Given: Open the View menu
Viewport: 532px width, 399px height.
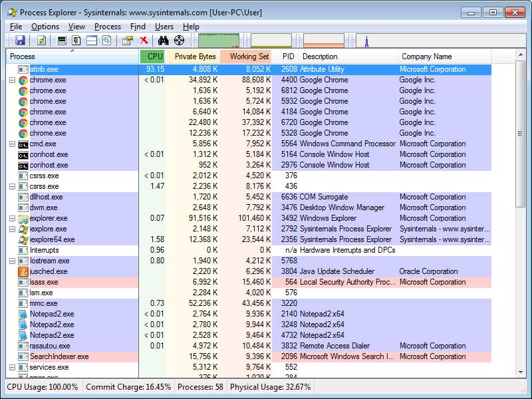Looking at the screenshot, I should click(x=76, y=27).
